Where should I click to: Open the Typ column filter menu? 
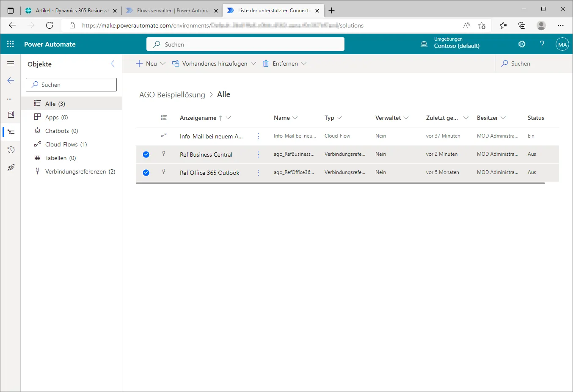(339, 118)
